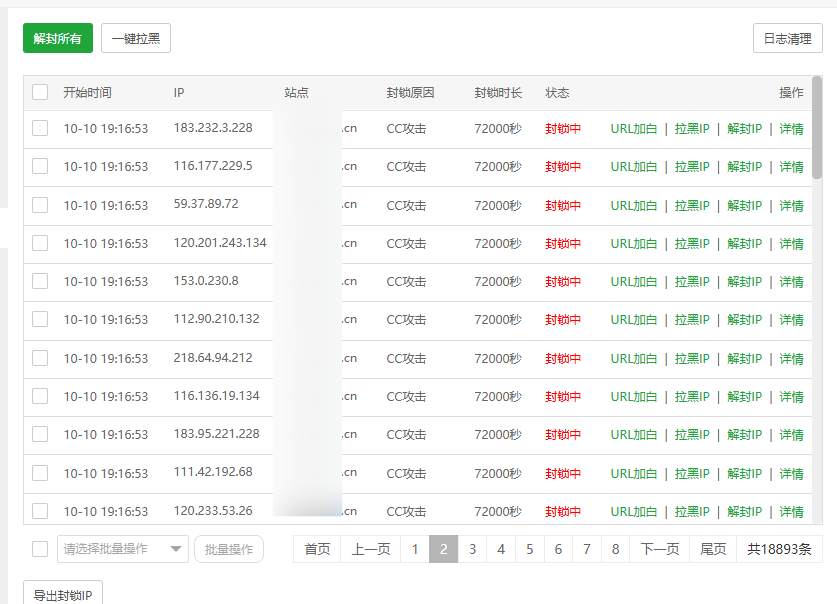Open 日志清理 log cleanup
The width and height of the screenshot is (837, 604).
[787, 38]
